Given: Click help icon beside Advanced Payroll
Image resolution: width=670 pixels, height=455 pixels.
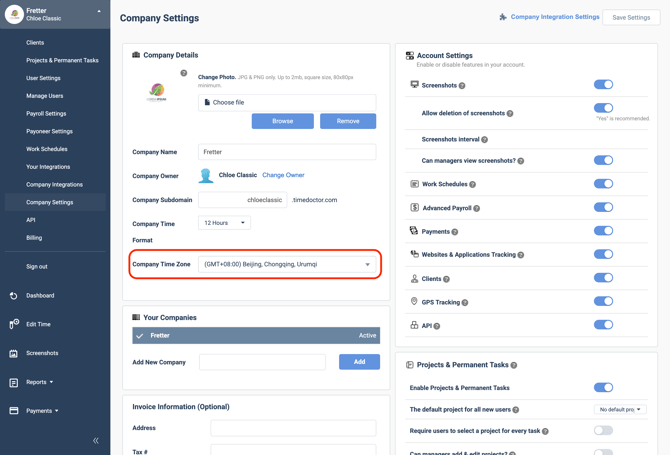Looking at the screenshot, I should tap(477, 208).
